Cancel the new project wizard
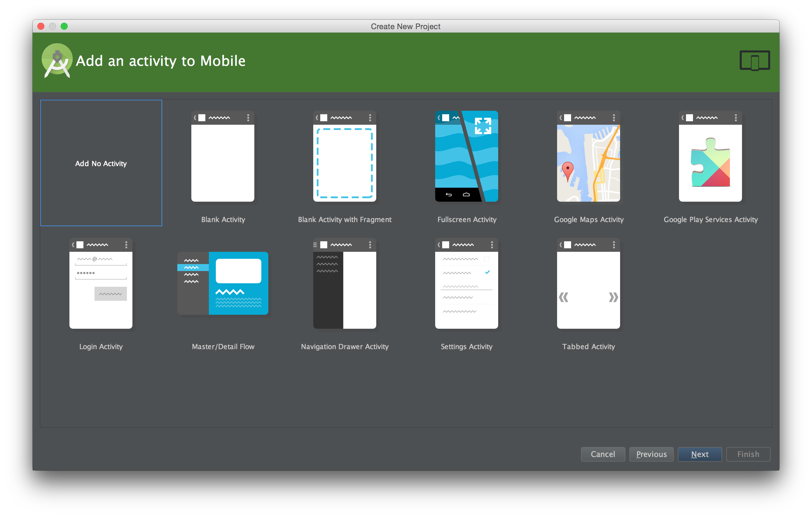The height and width of the screenshot is (517, 812). click(603, 454)
